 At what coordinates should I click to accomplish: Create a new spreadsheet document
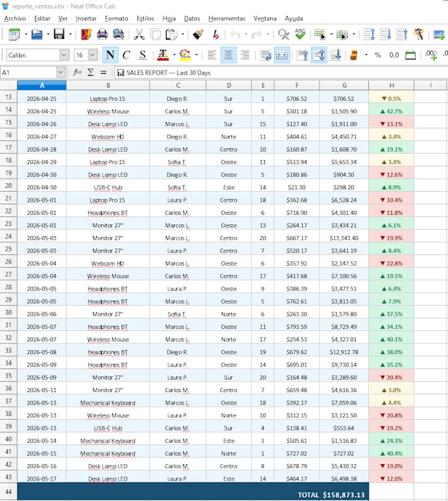14,34
